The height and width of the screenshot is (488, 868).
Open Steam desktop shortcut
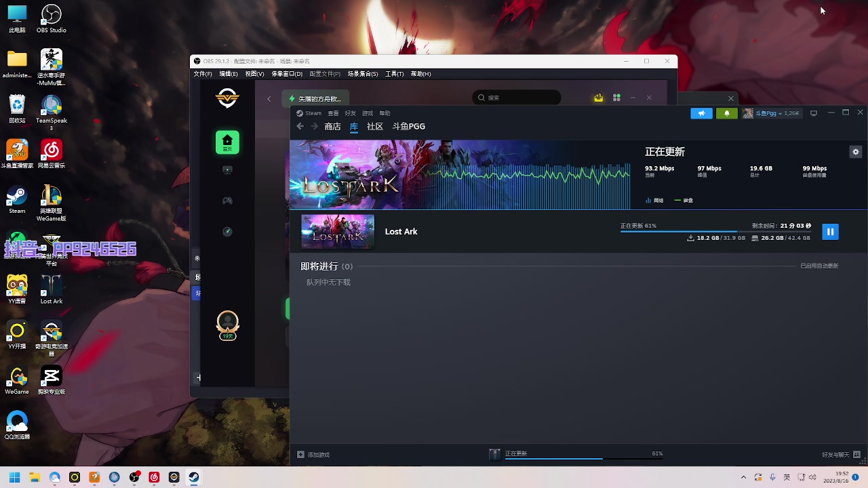17,200
